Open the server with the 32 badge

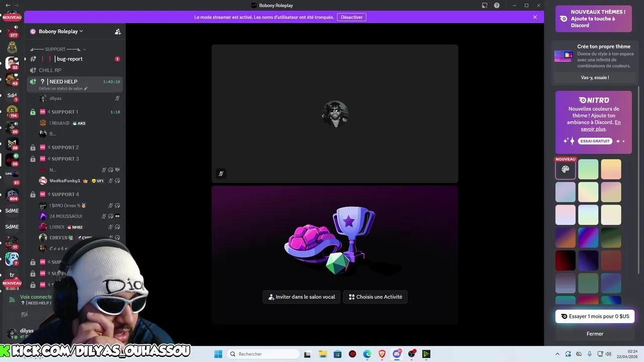[x=12, y=63]
